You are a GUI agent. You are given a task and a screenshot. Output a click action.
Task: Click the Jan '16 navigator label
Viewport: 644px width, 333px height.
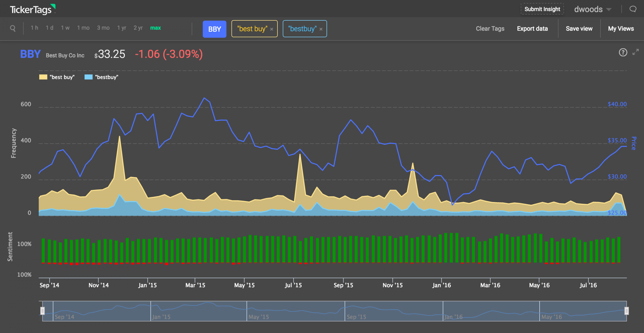453,317
